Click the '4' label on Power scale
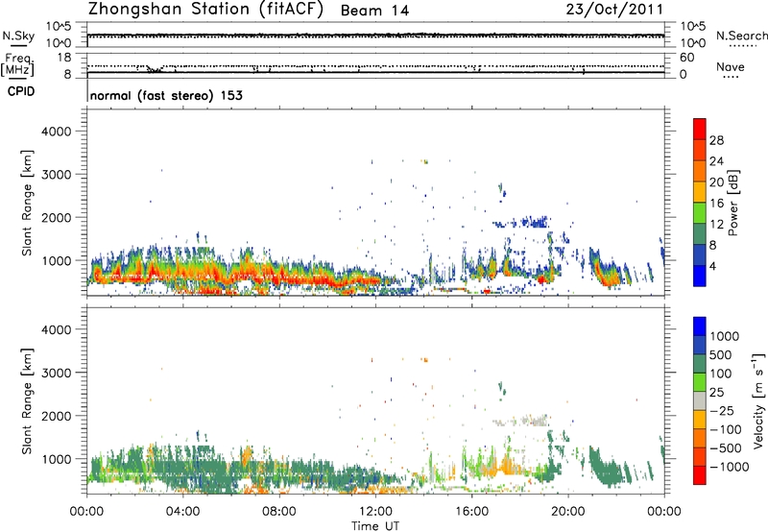Image resolution: width=768 pixels, height=532 pixels. click(x=713, y=267)
